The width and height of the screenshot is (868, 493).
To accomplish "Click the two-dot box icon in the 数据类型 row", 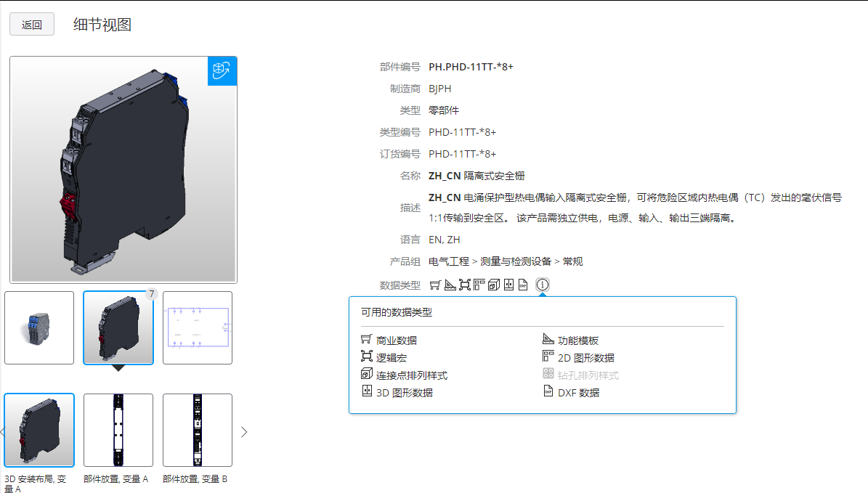I will (x=508, y=285).
